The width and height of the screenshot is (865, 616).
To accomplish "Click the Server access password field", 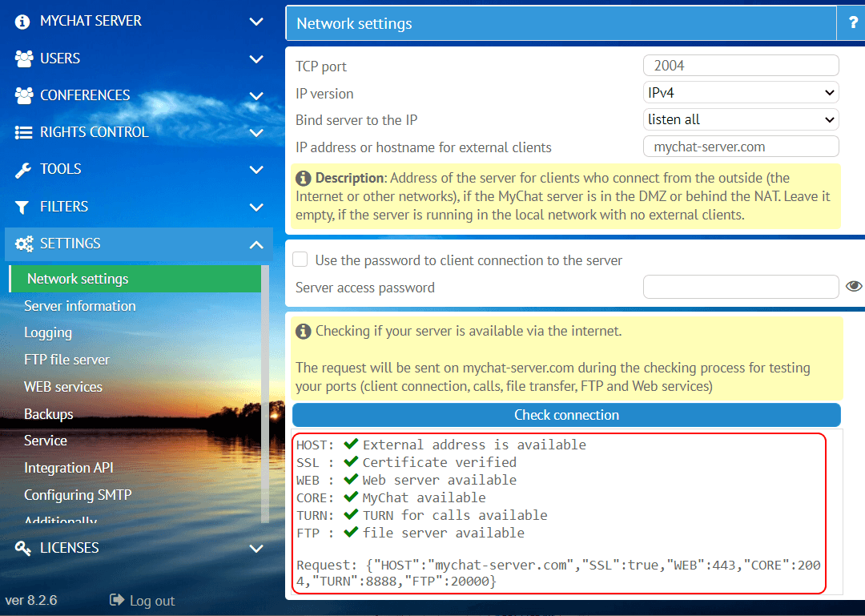I will point(741,287).
